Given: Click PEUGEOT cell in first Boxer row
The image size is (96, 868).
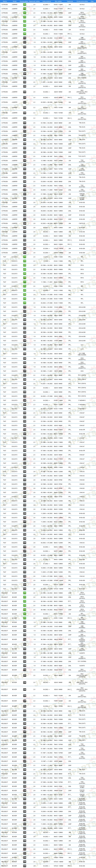Looking at the screenshot, I should click(5, 593).
